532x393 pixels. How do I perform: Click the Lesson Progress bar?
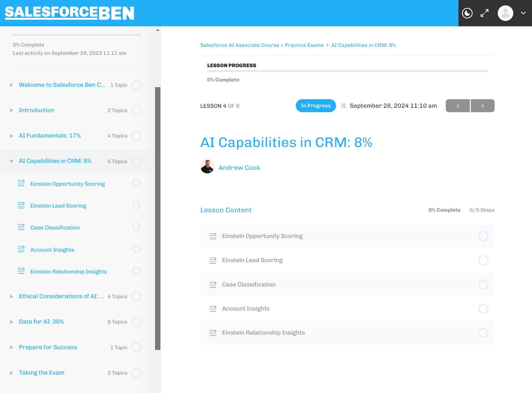pyautogui.click(x=347, y=71)
